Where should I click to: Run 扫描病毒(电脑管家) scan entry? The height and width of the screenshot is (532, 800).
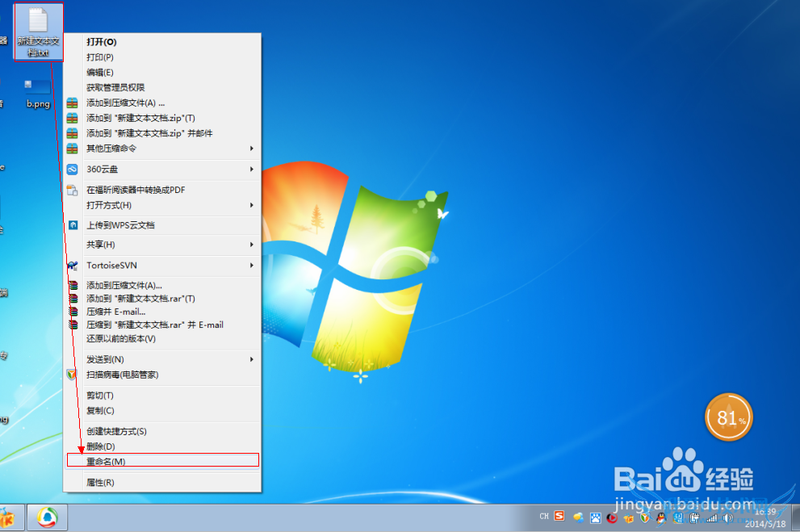click(162, 375)
